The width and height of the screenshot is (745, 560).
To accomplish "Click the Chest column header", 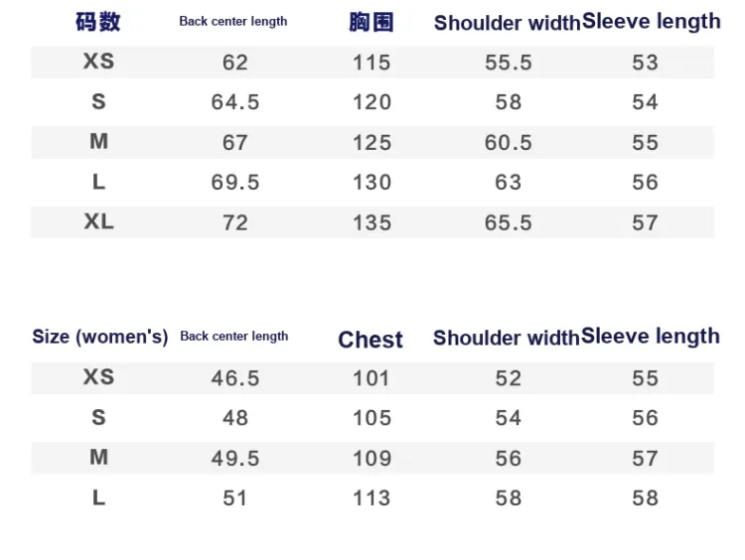I will pyautogui.click(x=371, y=340).
